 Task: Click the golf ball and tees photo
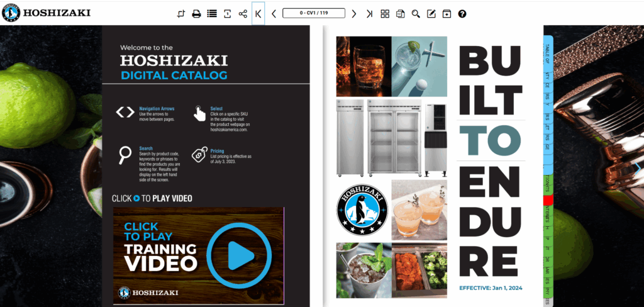tap(419, 67)
